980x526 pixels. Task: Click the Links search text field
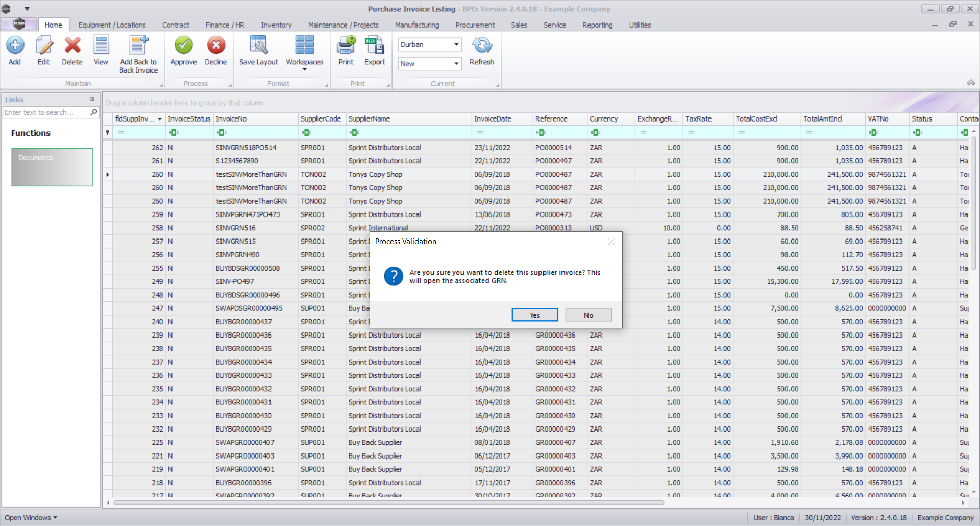tap(45, 112)
